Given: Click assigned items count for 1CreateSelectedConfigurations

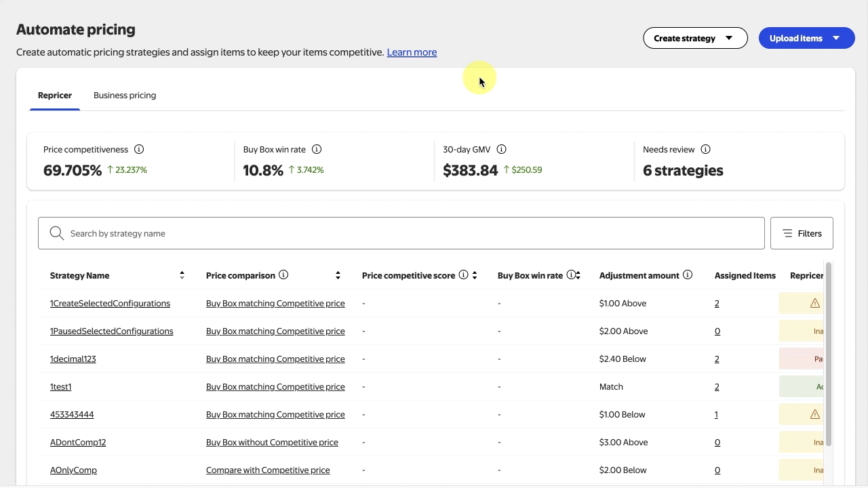Looking at the screenshot, I should pyautogui.click(x=717, y=303).
